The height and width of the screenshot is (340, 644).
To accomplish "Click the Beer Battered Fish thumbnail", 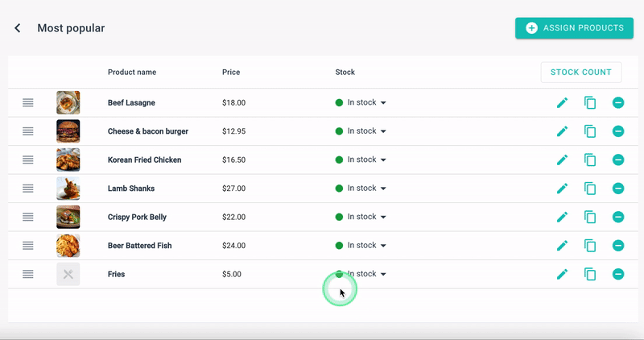I will tap(68, 246).
